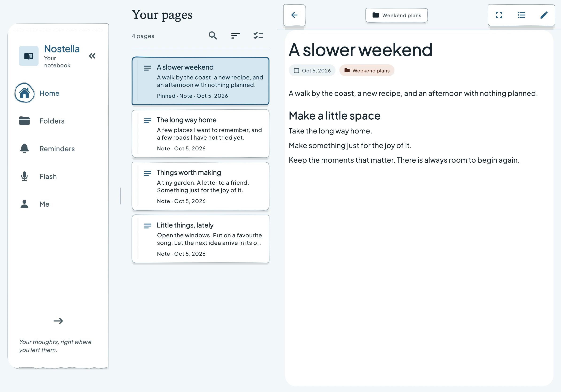Click the Nostella notebook logo icon

pyautogui.click(x=29, y=56)
